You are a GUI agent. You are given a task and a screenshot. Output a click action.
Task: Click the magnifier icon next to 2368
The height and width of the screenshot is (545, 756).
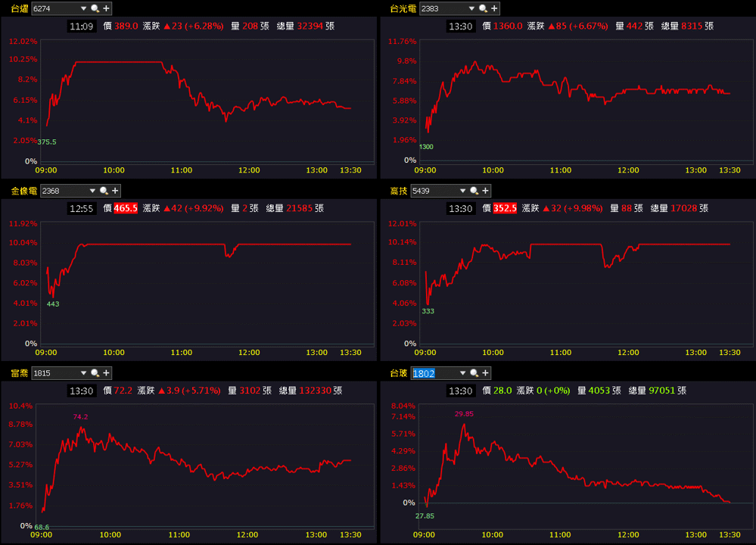(104, 191)
